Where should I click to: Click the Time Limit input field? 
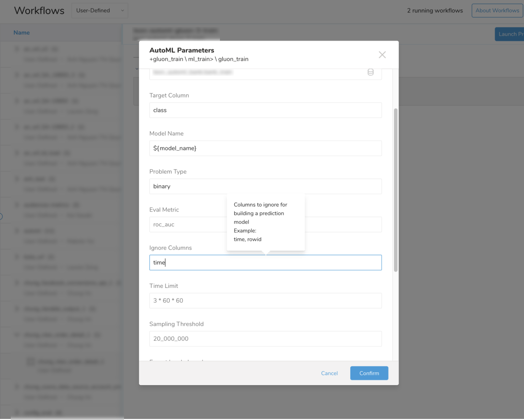pyautogui.click(x=265, y=301)
